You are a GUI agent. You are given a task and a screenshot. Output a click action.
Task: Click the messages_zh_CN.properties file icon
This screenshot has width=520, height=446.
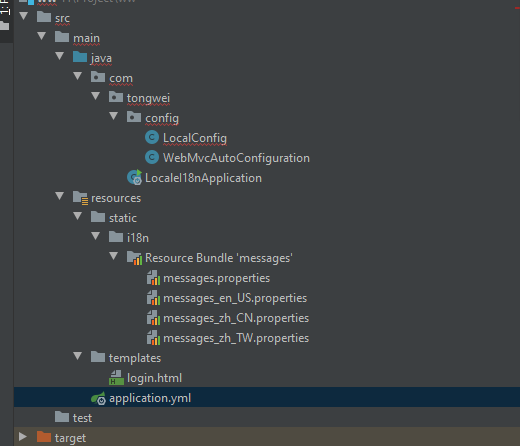[x=153, y=318]
